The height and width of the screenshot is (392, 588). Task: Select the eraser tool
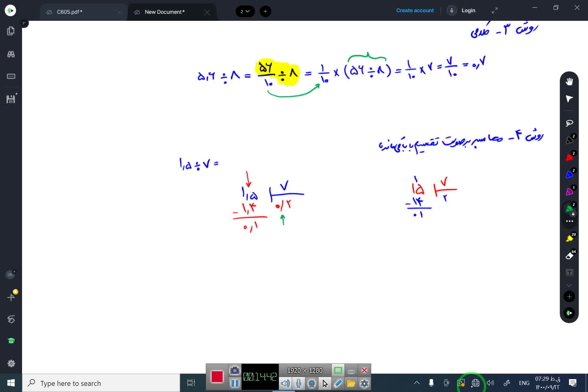click(569, 255)
